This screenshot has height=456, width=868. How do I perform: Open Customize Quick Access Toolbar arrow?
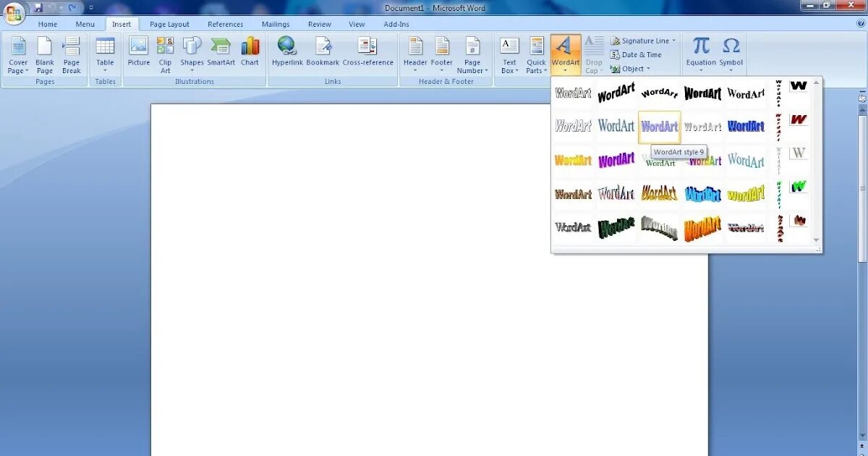[91, 8]
